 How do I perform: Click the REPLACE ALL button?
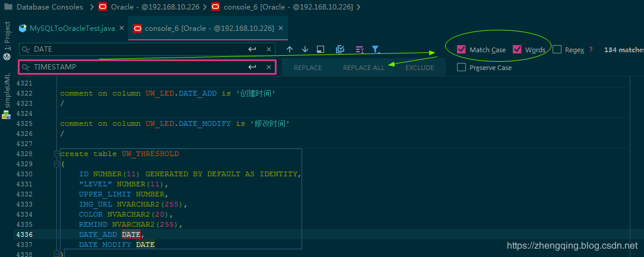click(364, 68)
